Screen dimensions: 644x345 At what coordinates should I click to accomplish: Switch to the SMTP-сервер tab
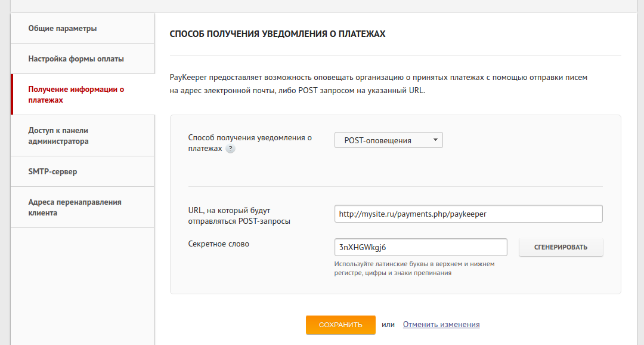(x=52, y=172)
